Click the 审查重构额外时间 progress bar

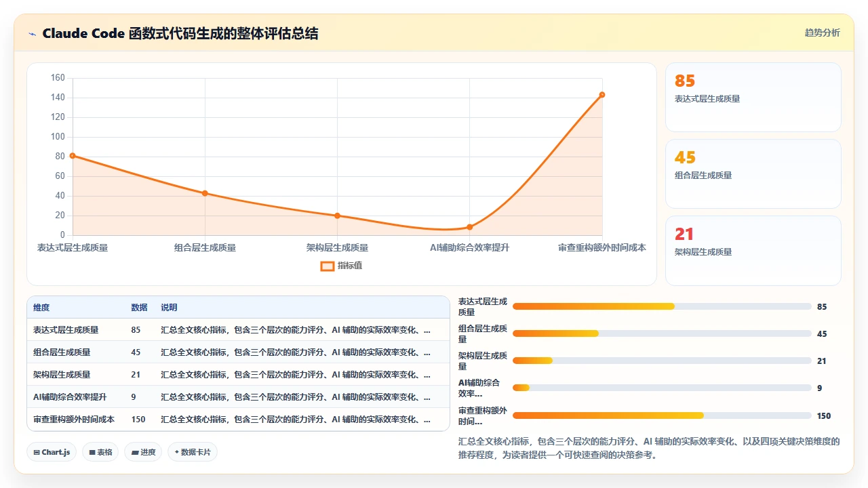click(x=662, y=415)
